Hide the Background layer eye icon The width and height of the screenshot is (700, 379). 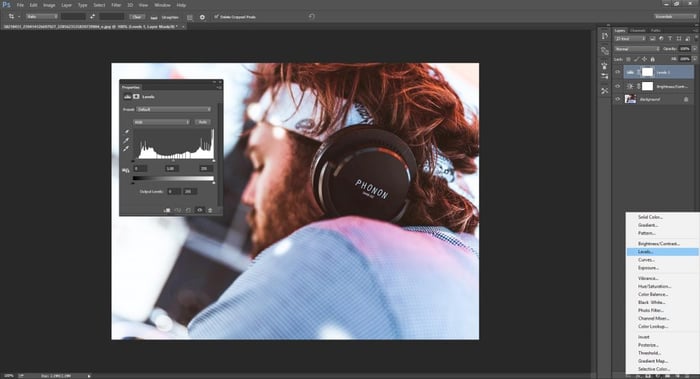tap(618, 99)
